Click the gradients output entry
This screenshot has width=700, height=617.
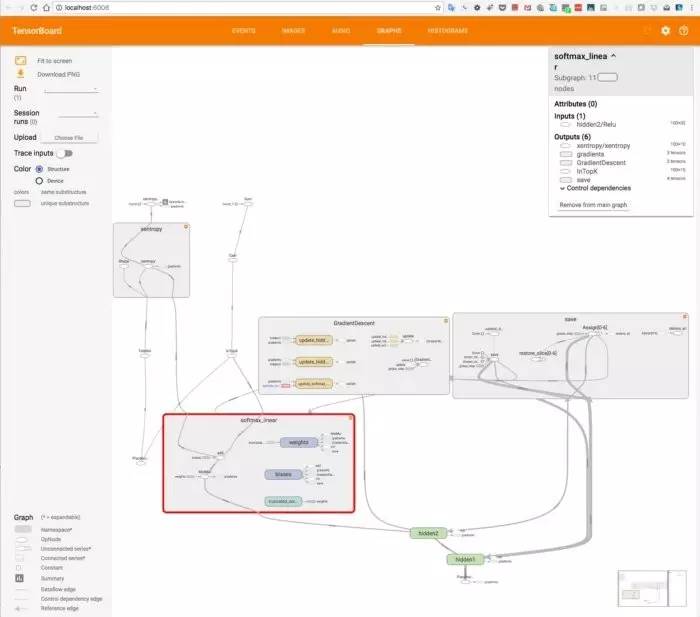pyautogui.click(x=590, y=154)
